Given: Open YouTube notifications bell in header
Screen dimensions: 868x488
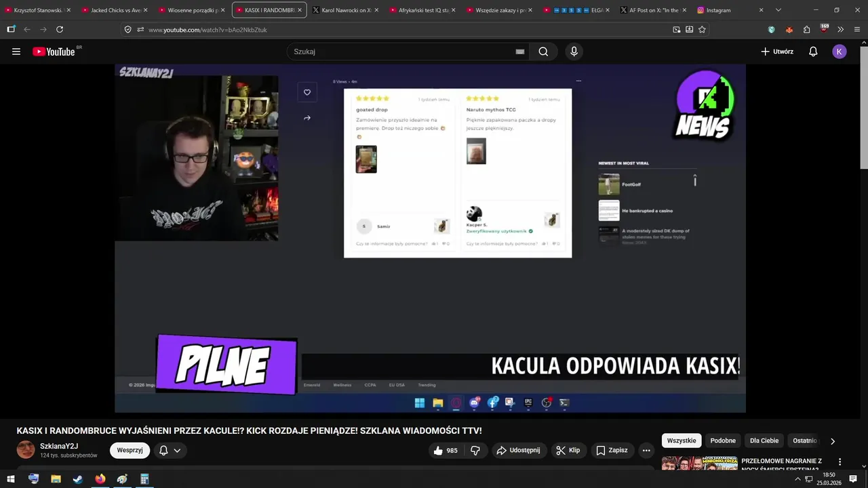Looking at the screenshot, I should 813,52.
